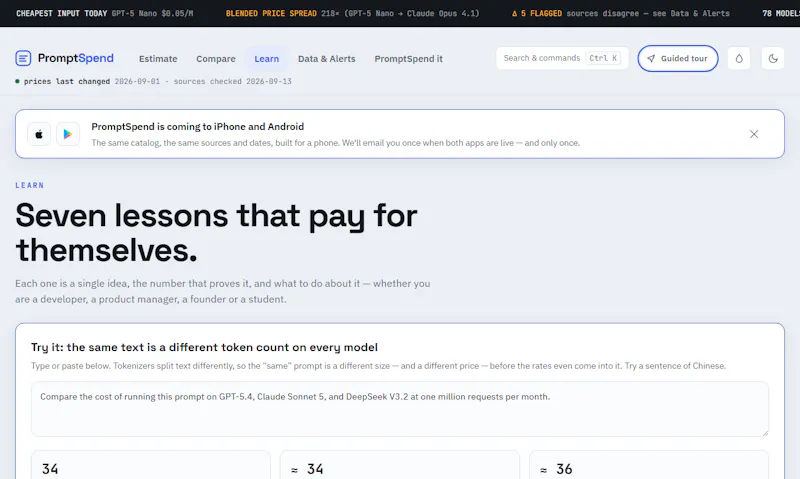Focus the Search & commands field
The width and height of the screenshot is (800, 479).
(x=562, y=58)
